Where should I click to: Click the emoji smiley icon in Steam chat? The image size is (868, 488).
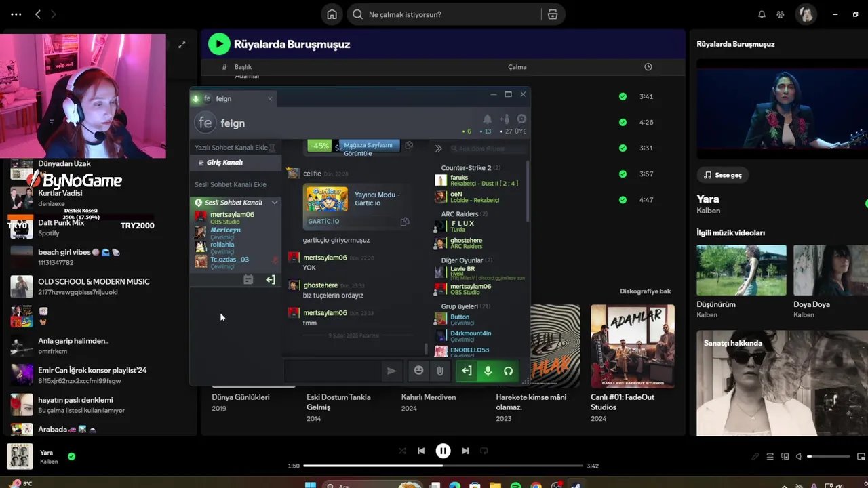click(419, 371)
